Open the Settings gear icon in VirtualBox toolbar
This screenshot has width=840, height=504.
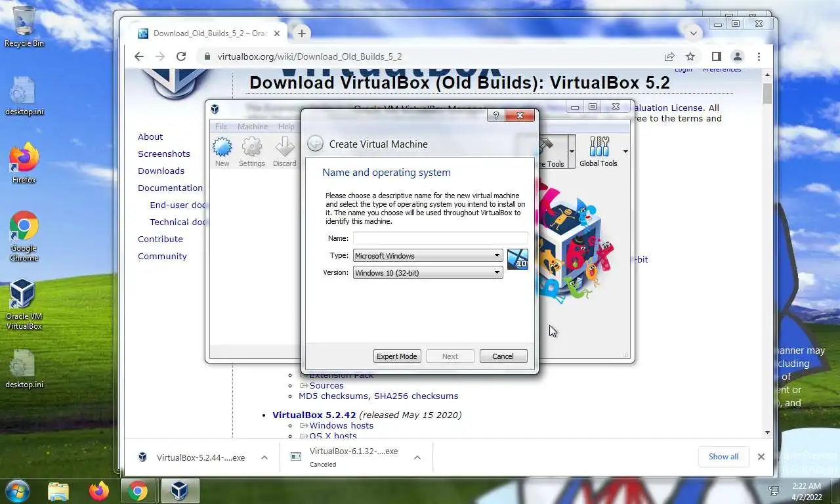(252, 152)
